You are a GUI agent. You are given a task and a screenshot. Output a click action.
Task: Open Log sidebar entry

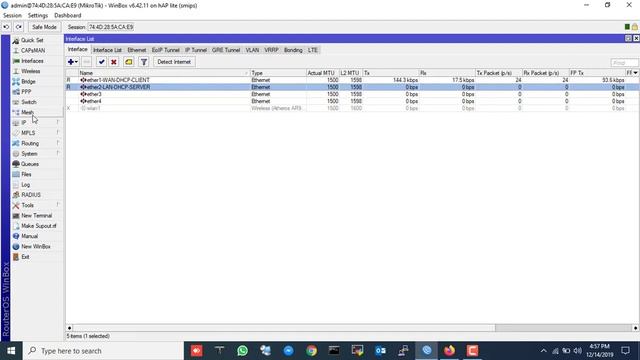click(x=25, y=185)
